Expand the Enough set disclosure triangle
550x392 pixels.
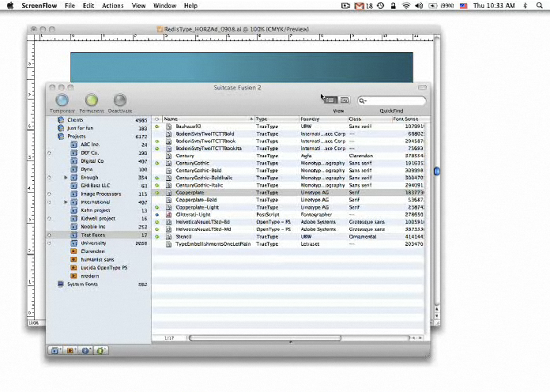66,177
